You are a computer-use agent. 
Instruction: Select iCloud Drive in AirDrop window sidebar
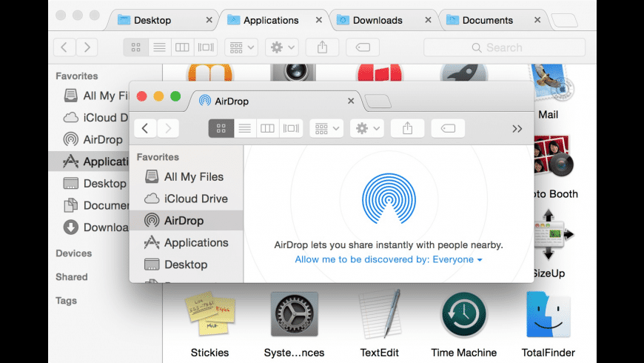(x=187, y=199)
